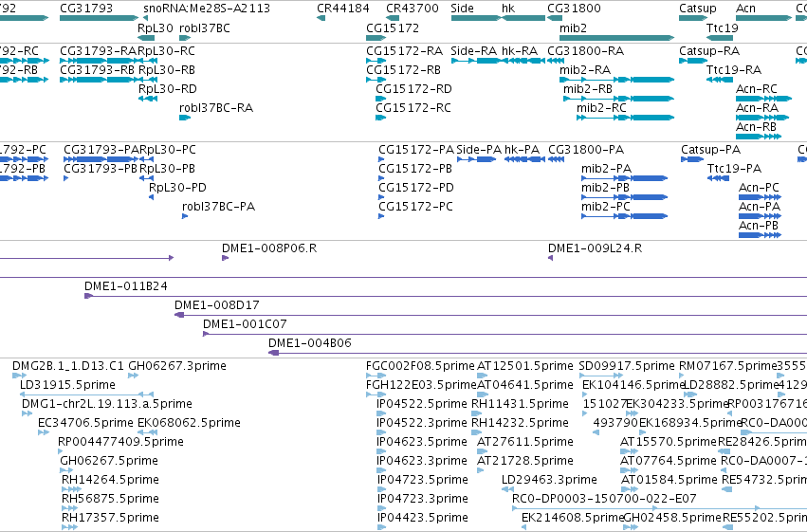Select protein CG31793-PA
Screen dimensions: 807x532
pos(101,150)
